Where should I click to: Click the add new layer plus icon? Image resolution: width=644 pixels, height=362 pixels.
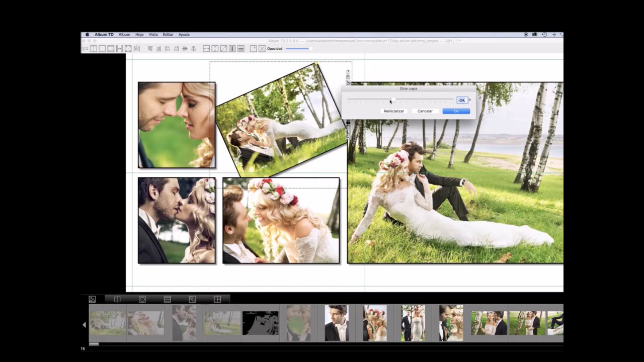[x=254, y=49]
